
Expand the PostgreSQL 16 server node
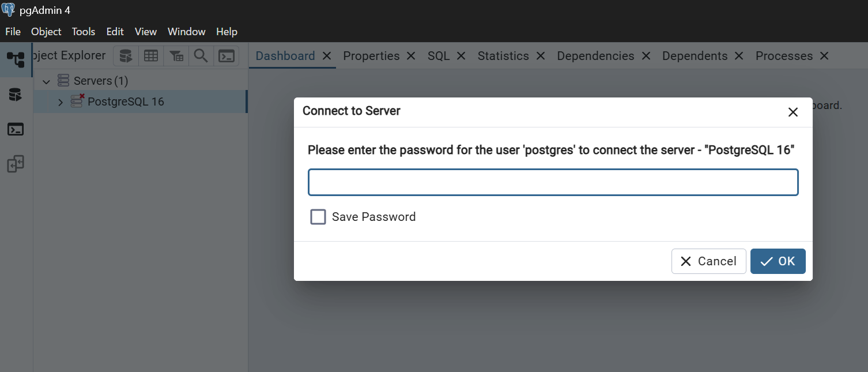[61, 102]
